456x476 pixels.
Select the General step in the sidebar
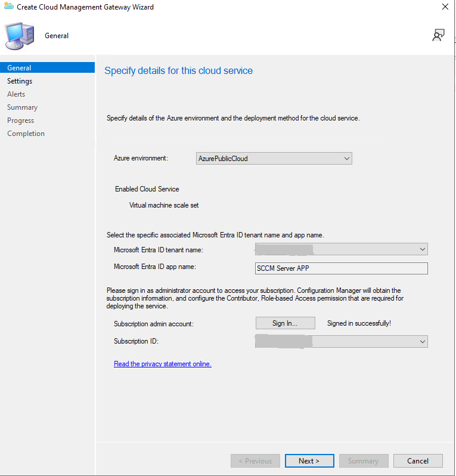tap(20, 68)
